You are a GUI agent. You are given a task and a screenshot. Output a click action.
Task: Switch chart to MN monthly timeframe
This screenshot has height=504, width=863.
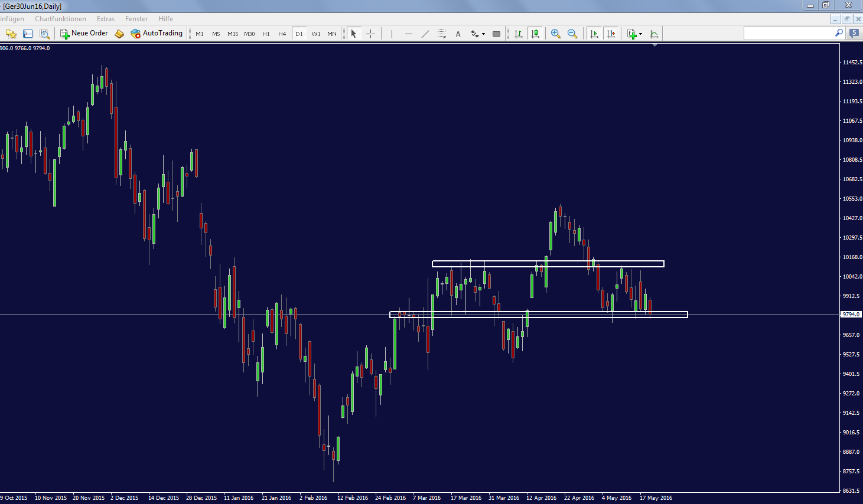[332, 34]
